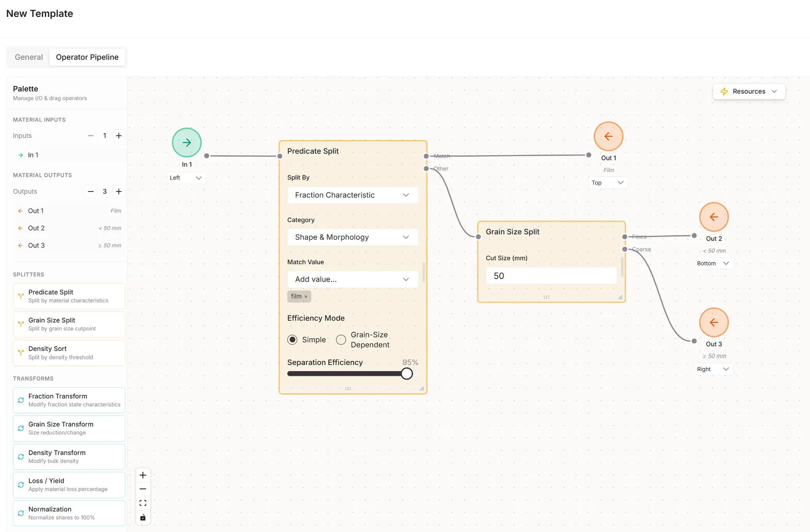Zoom in on the pipeline canvas
810x532 pixels.
pyautogui.click(x=143, y=475)
